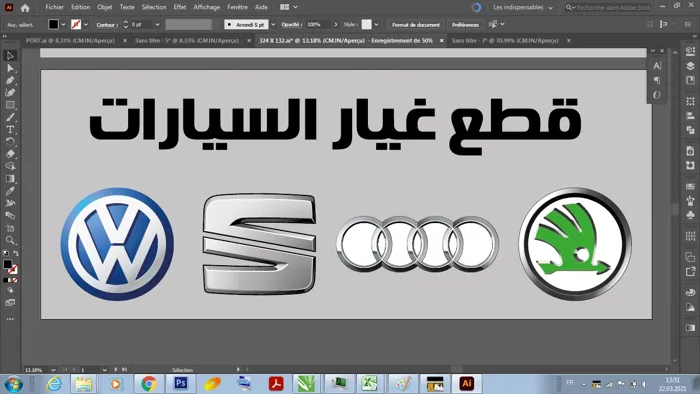Screen dimensions: 700x394
Task: Choose the Type tool
Action: pos(10,129)
